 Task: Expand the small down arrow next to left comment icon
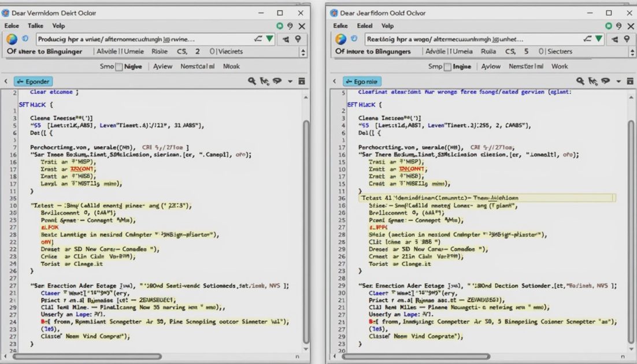pos(290,81)
